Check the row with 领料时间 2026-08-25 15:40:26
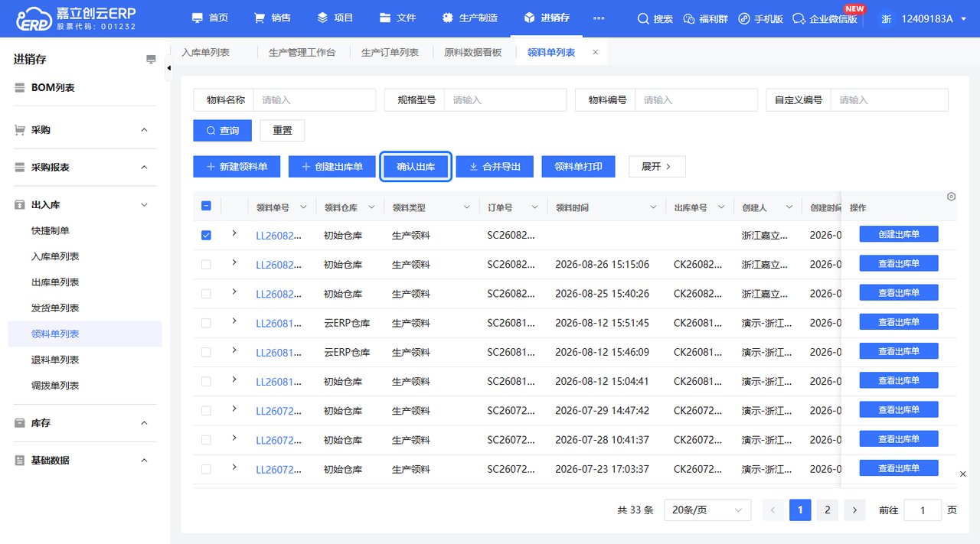The height and width of the screenshot is (544, 980). pyautogui.click(x=206, y=294)
